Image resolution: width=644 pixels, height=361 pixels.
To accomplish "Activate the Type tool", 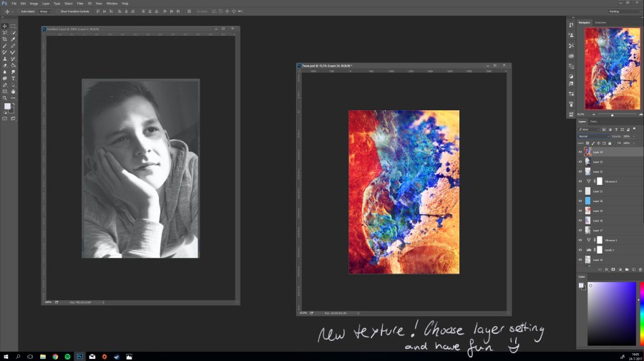I will (x=13, y=78).
